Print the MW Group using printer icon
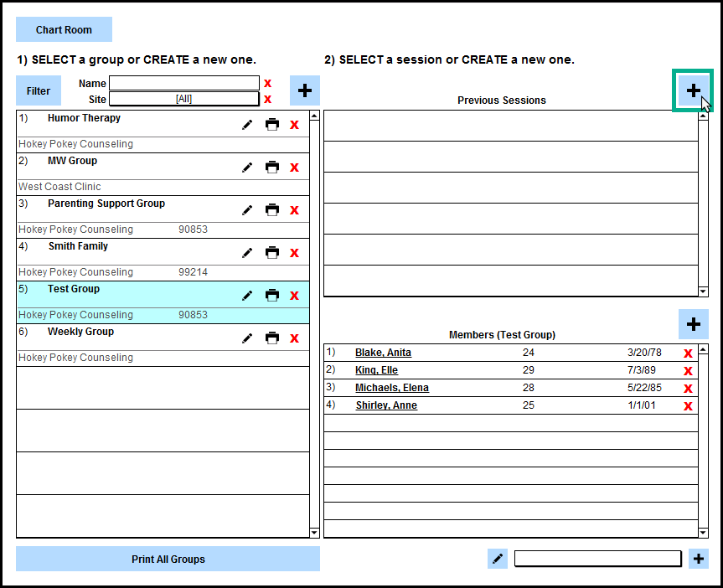Screen dimensions: 723x588 (272, 168)
